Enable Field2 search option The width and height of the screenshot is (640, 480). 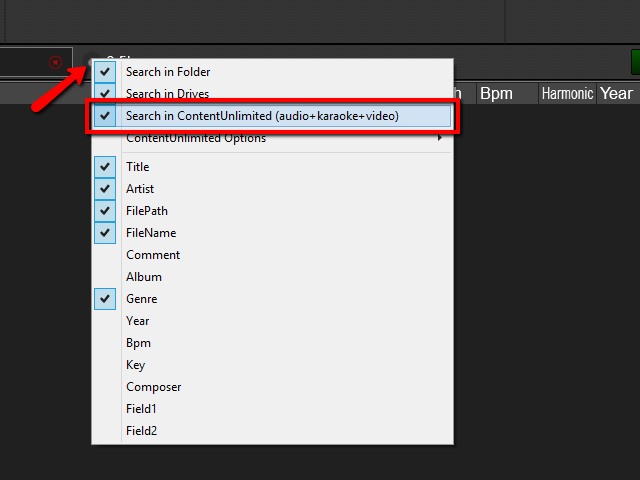coord(272,431)
